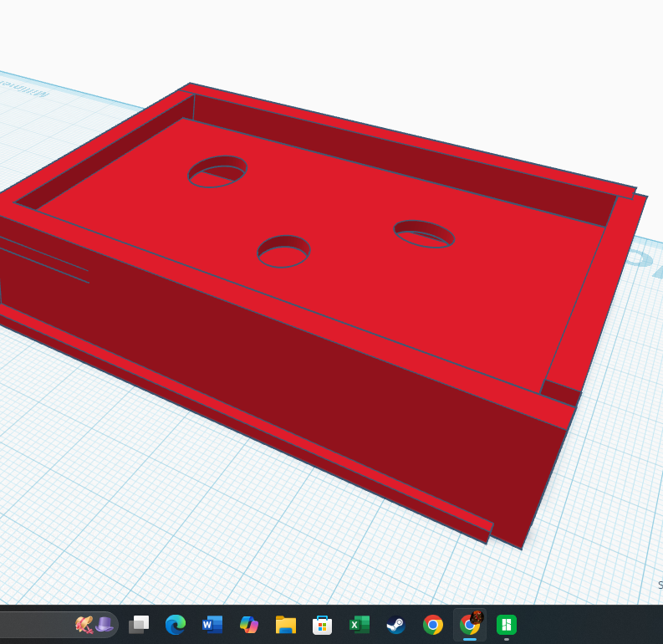Launch the Microsoft Store icon

(x=322, y=625)
